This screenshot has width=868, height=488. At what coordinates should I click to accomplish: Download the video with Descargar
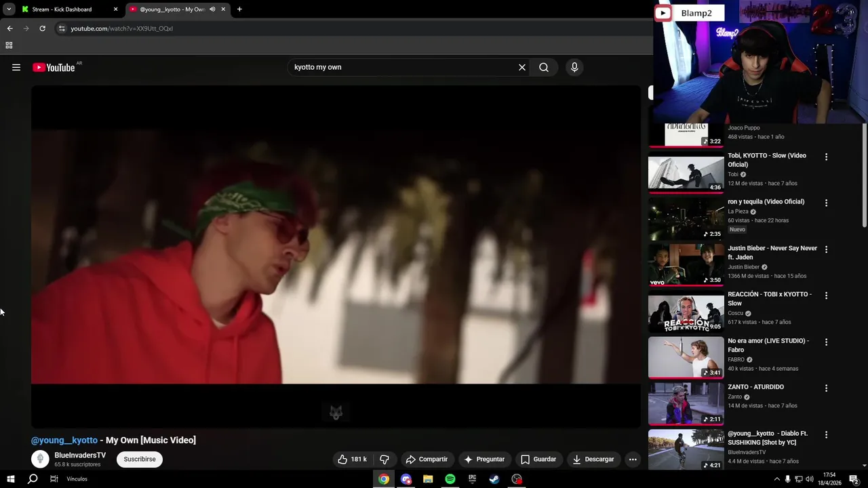(593, 459)
